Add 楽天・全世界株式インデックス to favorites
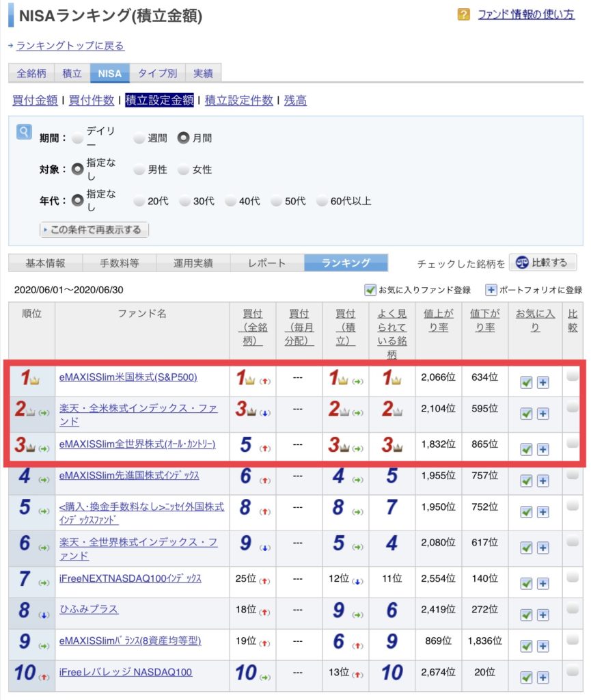Image resolution: width=591 pixels, height=700 pixels. (526, 548)
